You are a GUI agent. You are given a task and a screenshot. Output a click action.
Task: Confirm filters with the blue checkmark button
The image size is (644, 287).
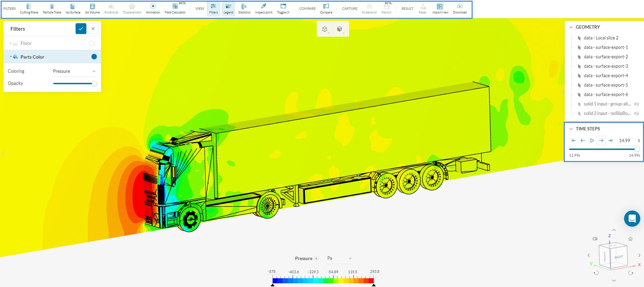pyautogui.click(x=81, y=29)
